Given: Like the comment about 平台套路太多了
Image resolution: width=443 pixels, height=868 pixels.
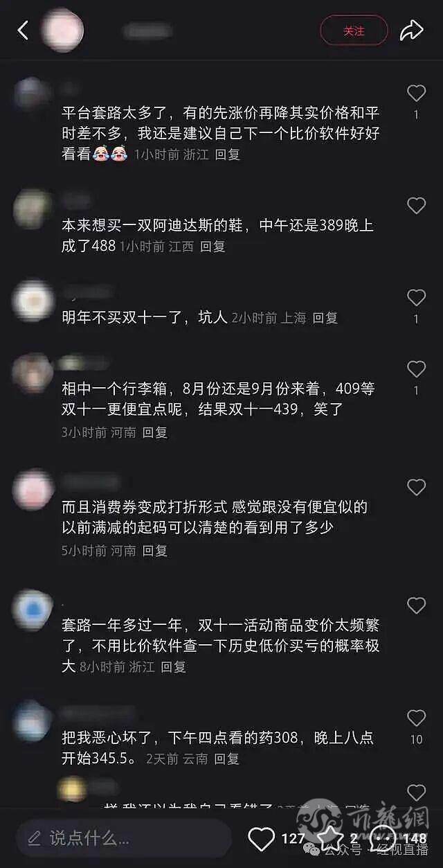Looking at the screenshot, I should point(416,93).
